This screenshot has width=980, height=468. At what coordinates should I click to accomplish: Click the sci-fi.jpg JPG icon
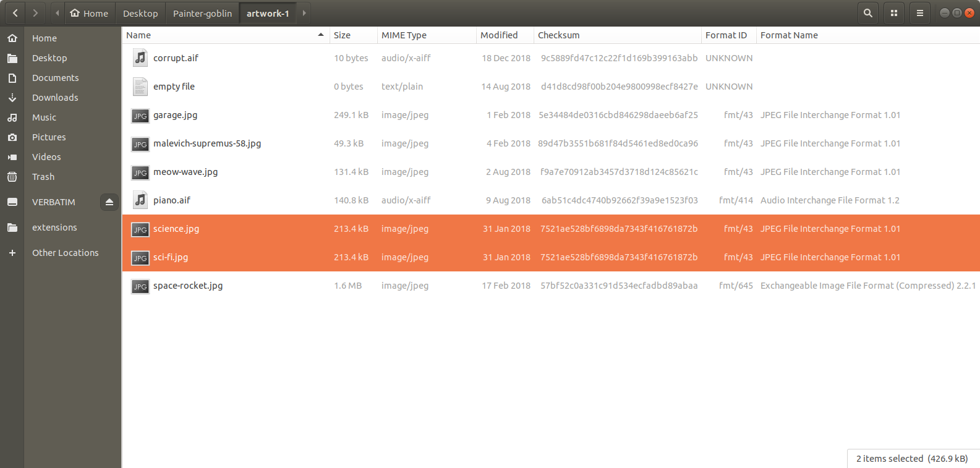140,258
